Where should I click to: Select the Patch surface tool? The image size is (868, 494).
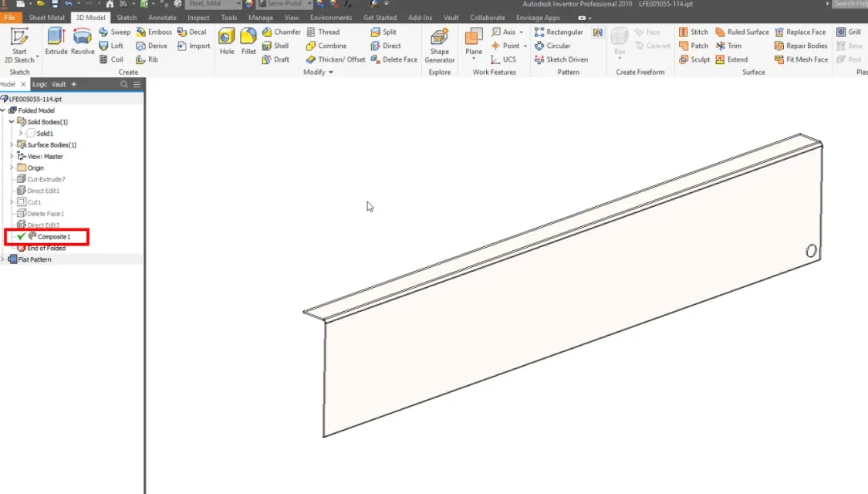pos(694,46)
